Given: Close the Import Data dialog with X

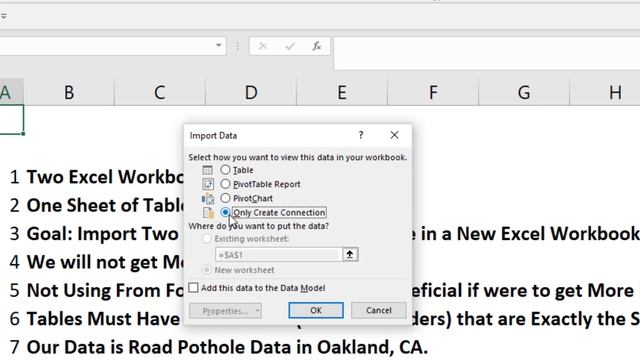Looking at the screenshot, I should [394, 135].
